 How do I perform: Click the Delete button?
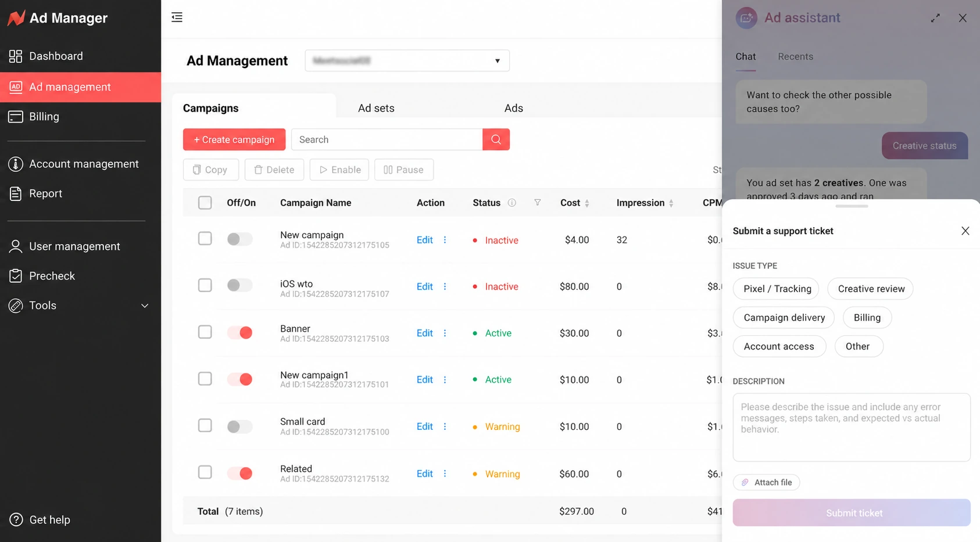[x=274, y=170]
